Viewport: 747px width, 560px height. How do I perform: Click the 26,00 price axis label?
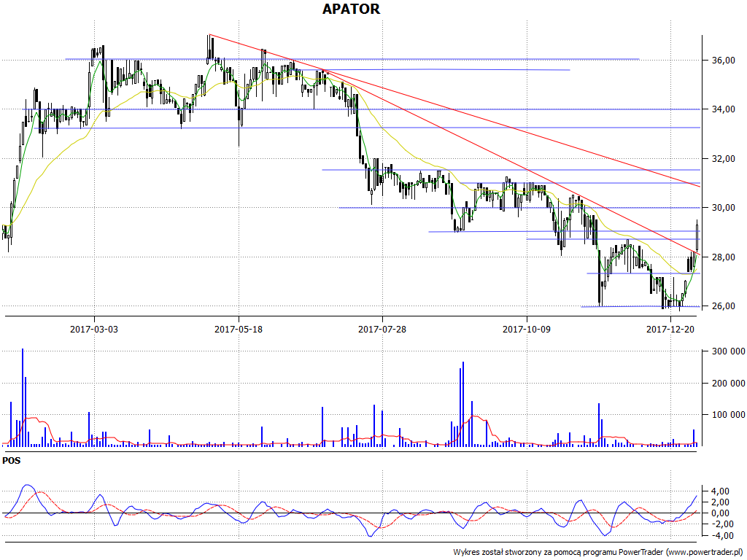(x=724, y=306)
